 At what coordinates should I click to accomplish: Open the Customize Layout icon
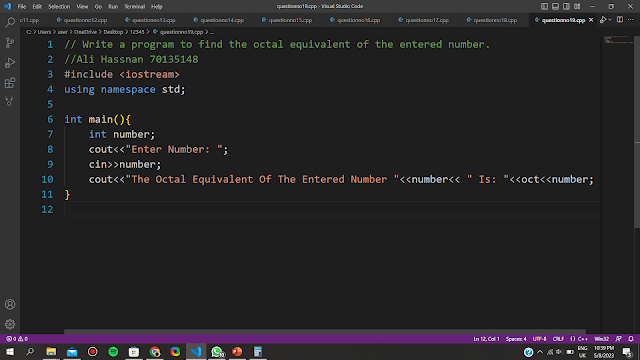click(x=577, y=6)
